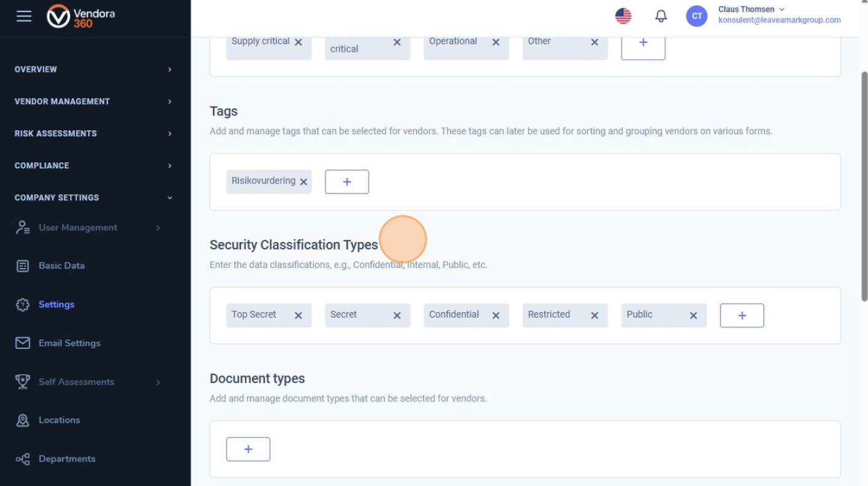This screenshot has height=486, width=868.
Task: Open Locations from the sidebar
Action: pyautogui.click(x=59, y=420)
